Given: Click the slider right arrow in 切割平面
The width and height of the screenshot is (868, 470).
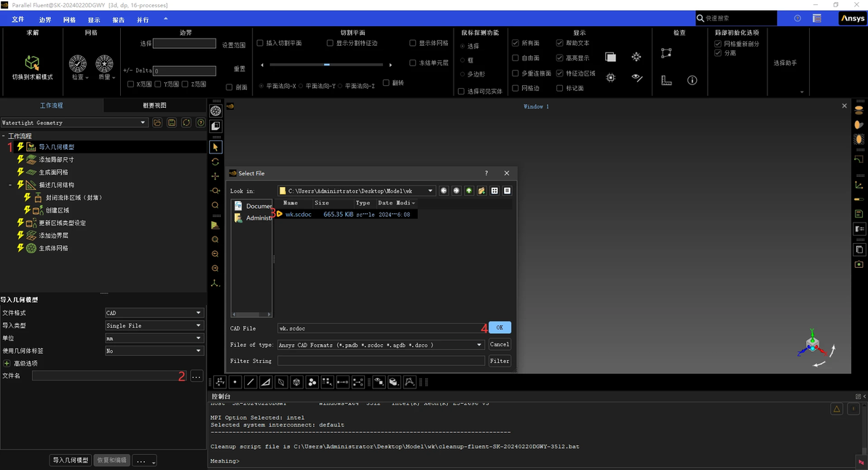Looking at the screenshot, I should (x=391, y=65).
